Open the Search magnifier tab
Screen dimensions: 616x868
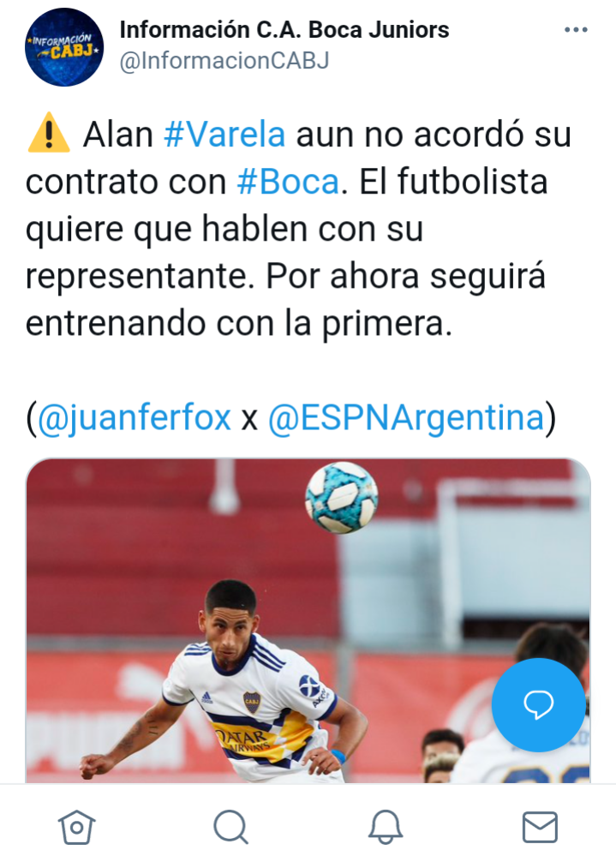230,827
